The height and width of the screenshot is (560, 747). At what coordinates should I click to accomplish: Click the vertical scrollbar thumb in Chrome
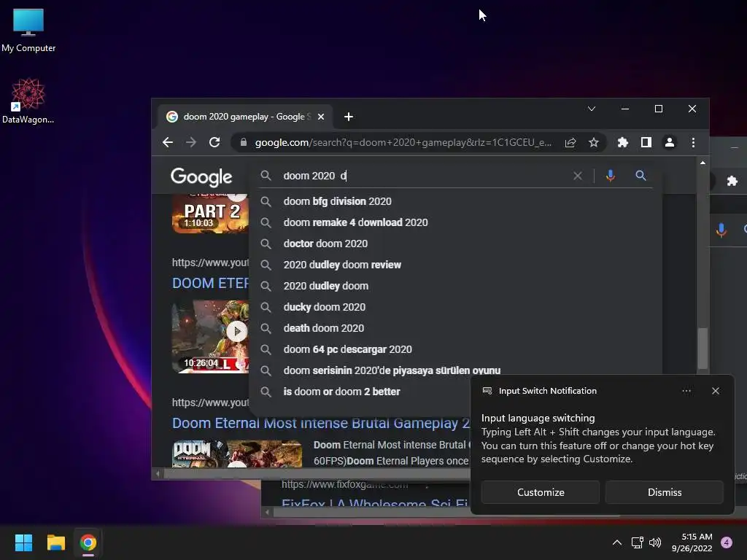tap(703, 348)
